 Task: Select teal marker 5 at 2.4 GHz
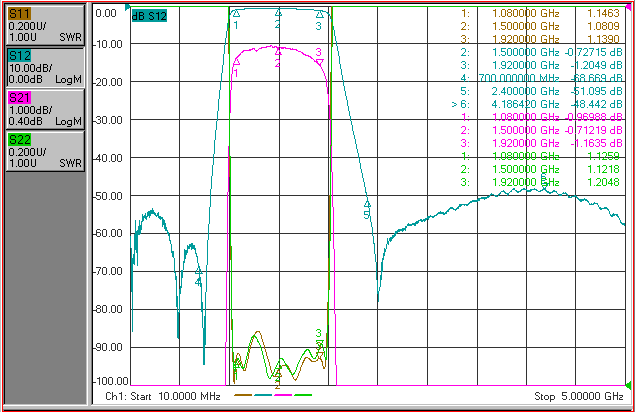pos(367,204)
